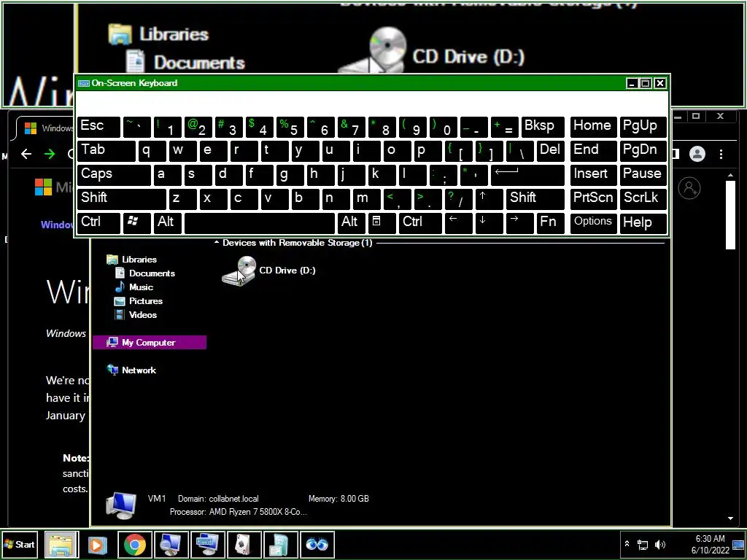
Task: Click the PgDn key
Action: coord(643,151)
